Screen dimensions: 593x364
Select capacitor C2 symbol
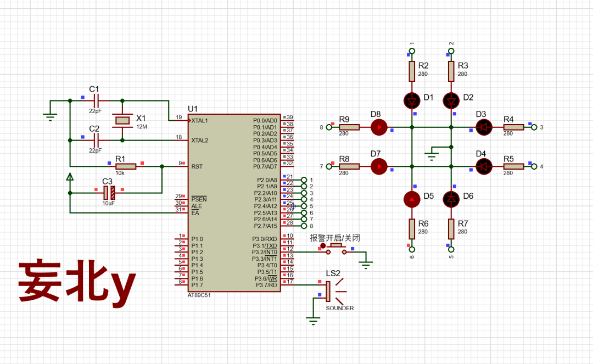[x=96, y=140]
